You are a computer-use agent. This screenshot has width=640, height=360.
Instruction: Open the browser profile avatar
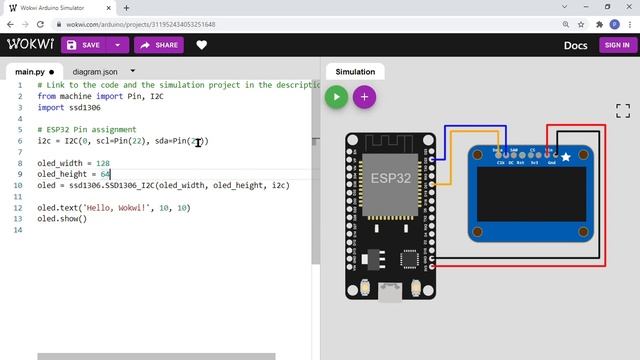tap(615, 24)
